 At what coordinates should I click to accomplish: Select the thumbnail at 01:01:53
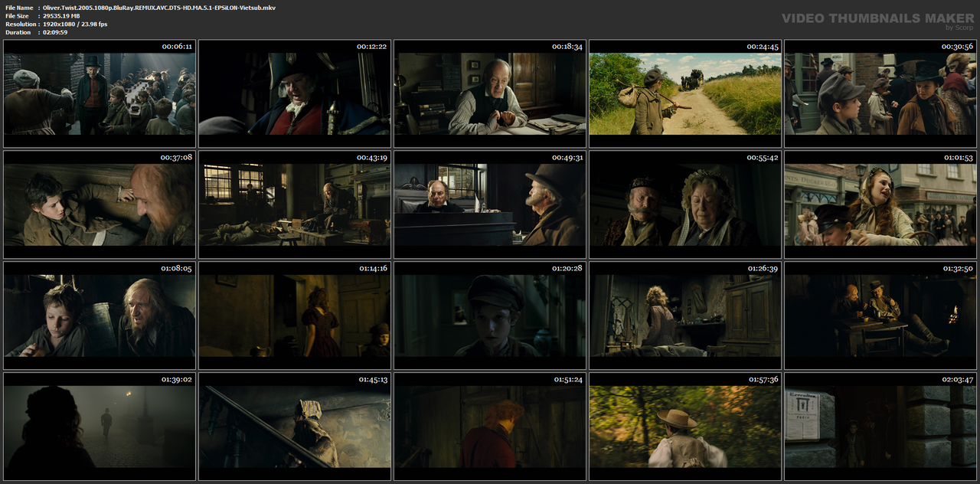pyautogui.click(x=880, y=204)
